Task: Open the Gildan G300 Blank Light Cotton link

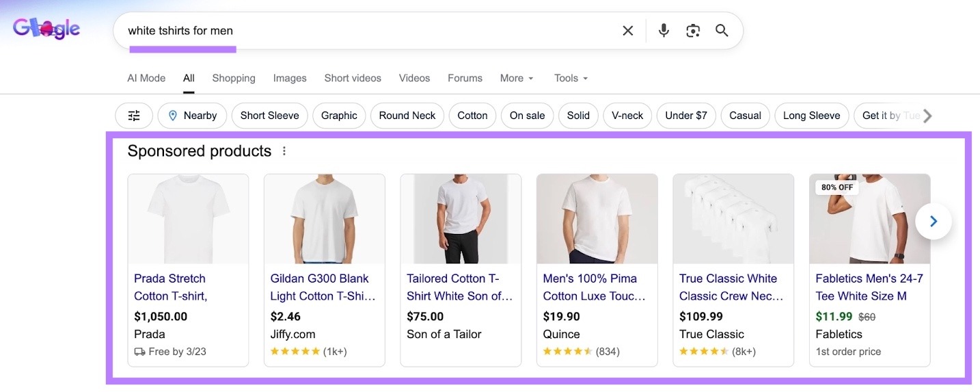Action: [323, 287]
